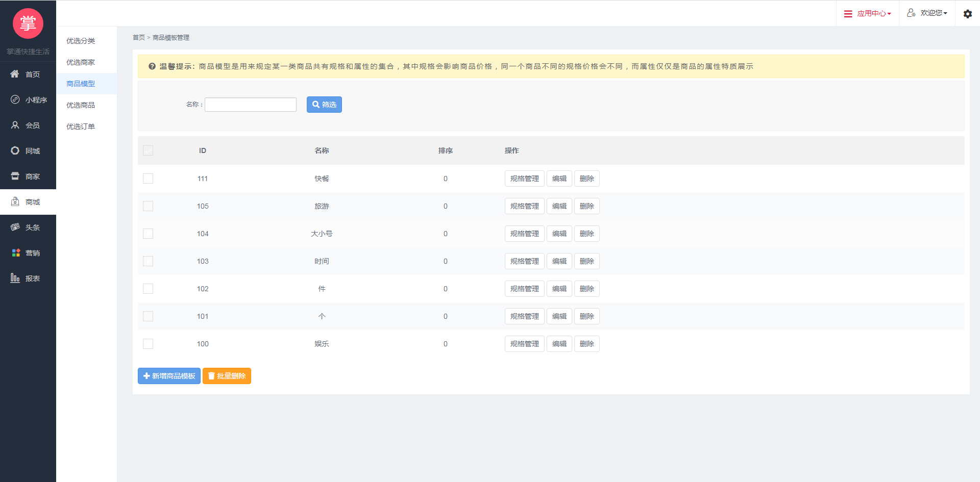Image resolution: width=980 pixels, height=482 pixels.
Task: Click the 排序 column header
Action: pos(445,150)
